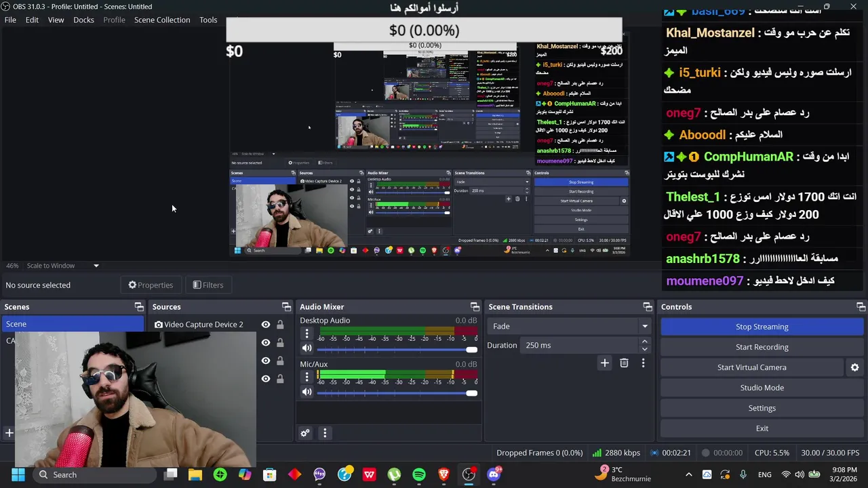Open the Scene Collection menu

tap(162, 20)
